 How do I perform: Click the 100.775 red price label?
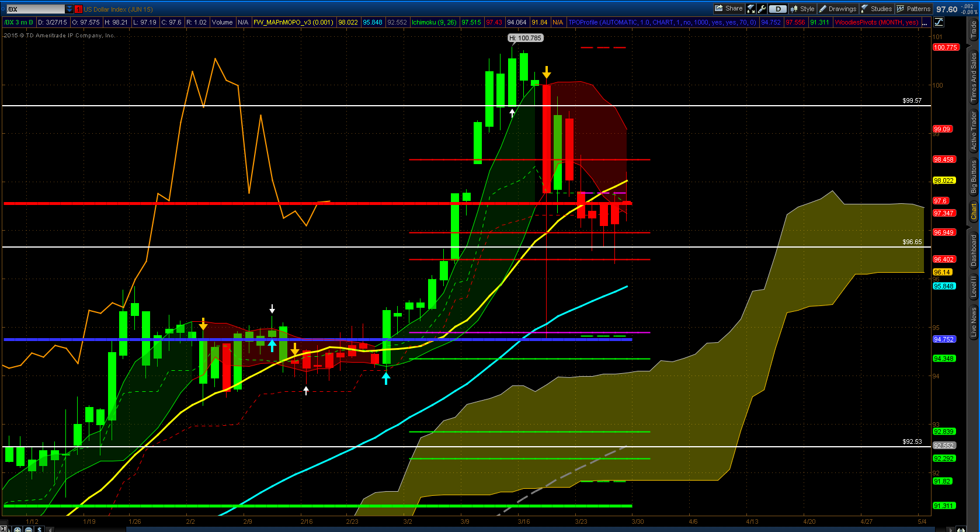point(946,47)
